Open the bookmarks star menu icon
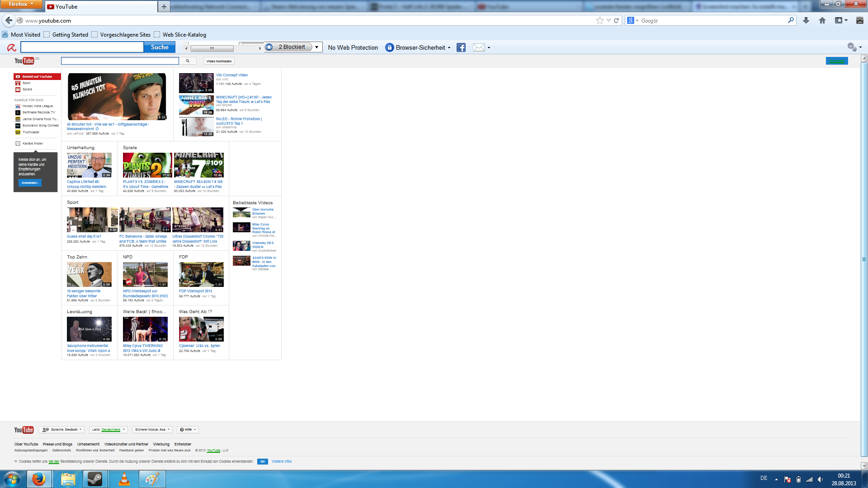Image resolution: width=868 pixels, height=488 pixels. [839, 20]
